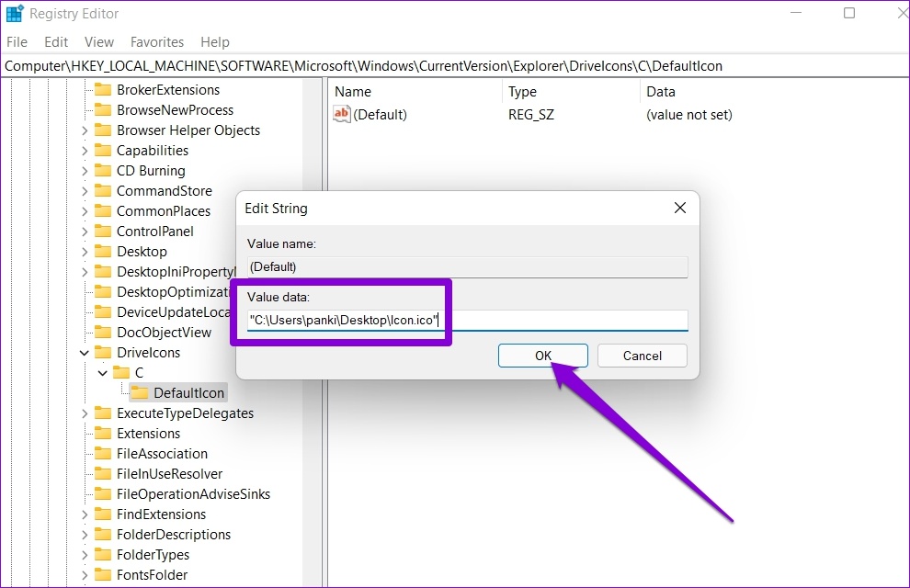
Task: Click the DriveIcons folder icon
Action: pos(103,352)
